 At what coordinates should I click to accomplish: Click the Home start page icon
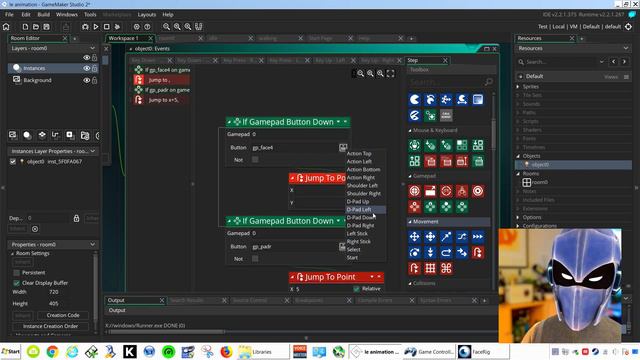pos(6,27)
